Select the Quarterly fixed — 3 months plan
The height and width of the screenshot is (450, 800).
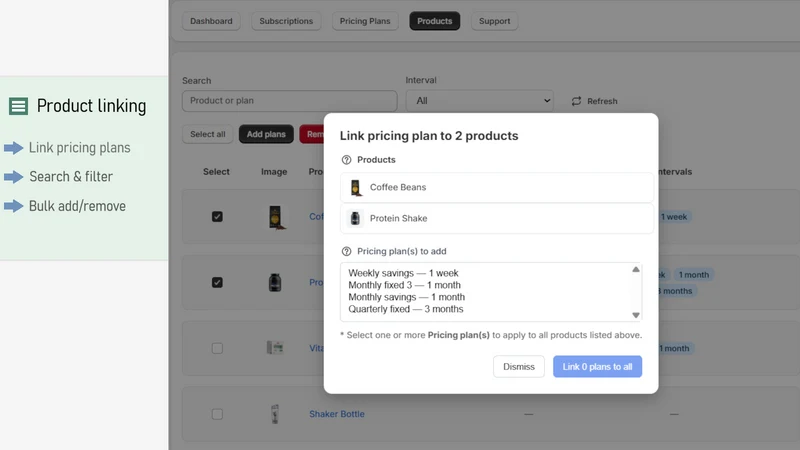(406, 309)
